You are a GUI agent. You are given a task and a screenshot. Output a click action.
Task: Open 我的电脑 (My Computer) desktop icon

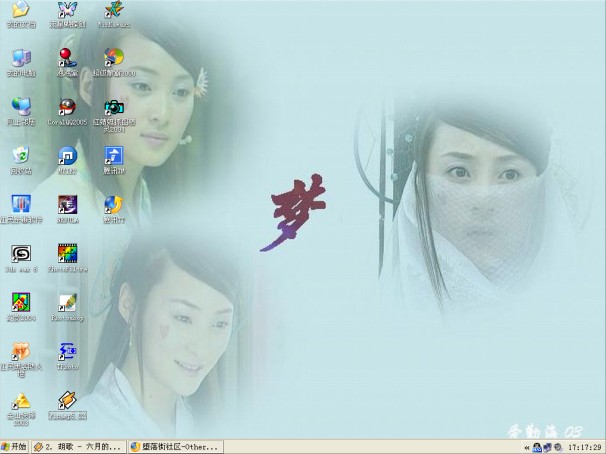tap(20, 57)
